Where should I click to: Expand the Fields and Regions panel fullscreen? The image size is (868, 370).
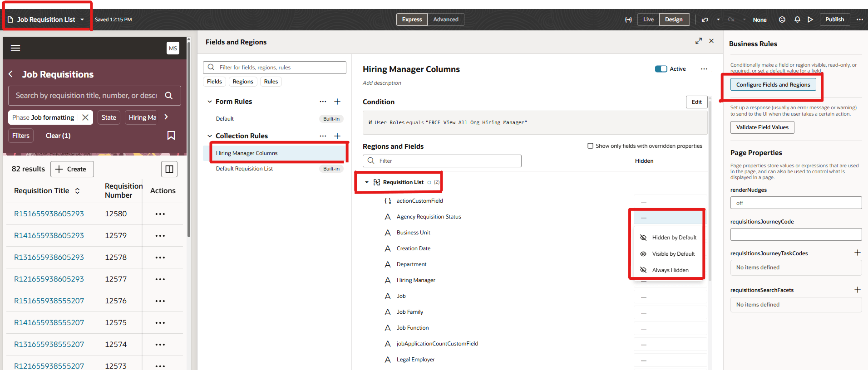[699, 41]
